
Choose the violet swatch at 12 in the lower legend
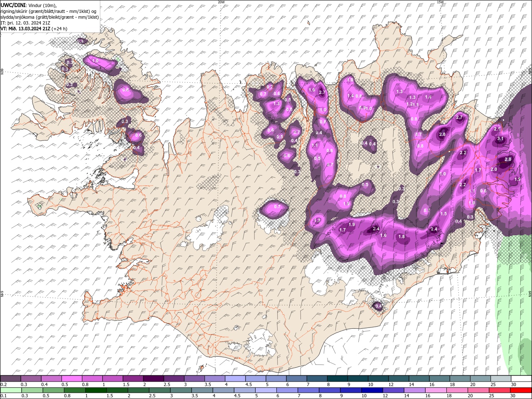393,390
